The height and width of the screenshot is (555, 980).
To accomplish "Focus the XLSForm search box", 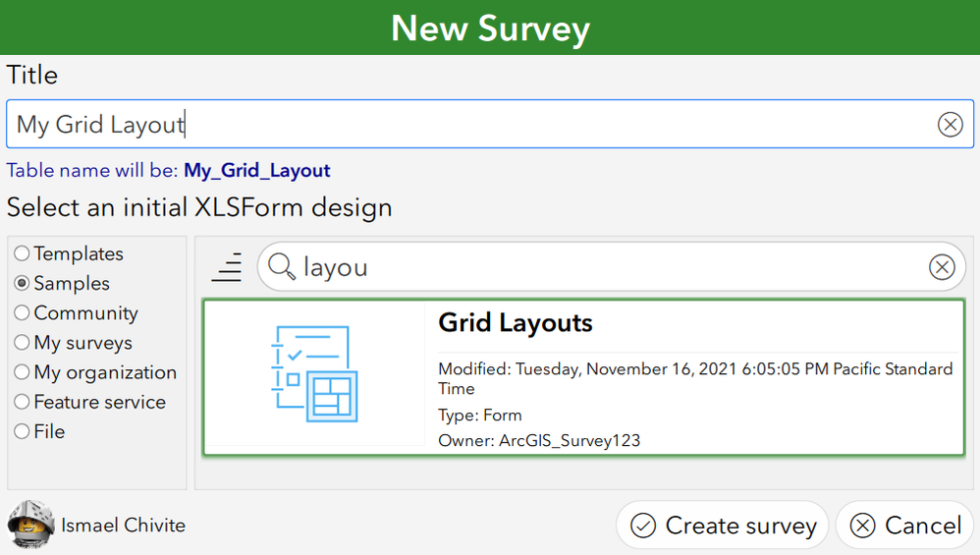I will click(609, 267).
